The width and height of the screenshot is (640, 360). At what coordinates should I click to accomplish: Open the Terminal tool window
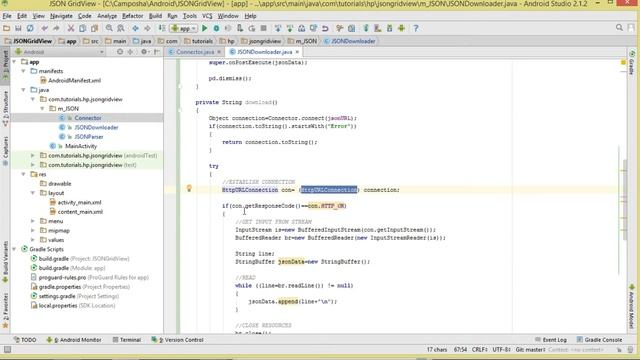127,340
